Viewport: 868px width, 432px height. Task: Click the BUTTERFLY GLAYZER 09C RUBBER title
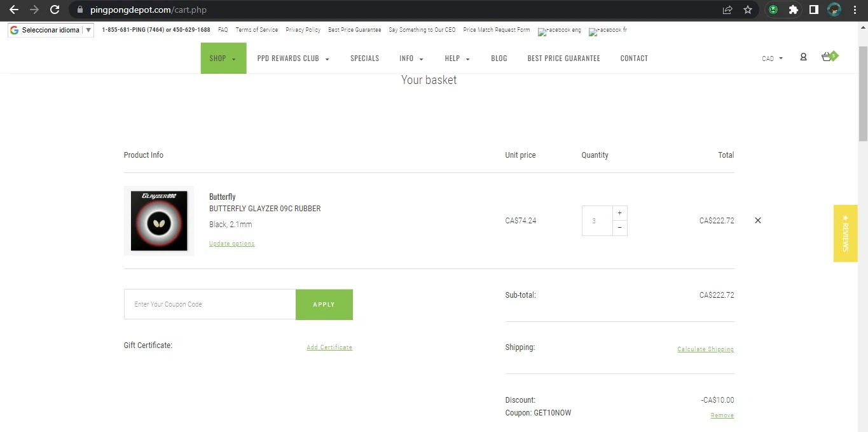point(265,209)
